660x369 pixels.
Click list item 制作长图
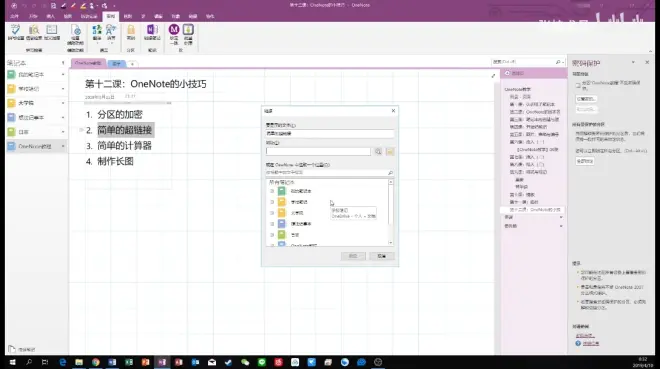click(x=115, y=161)
